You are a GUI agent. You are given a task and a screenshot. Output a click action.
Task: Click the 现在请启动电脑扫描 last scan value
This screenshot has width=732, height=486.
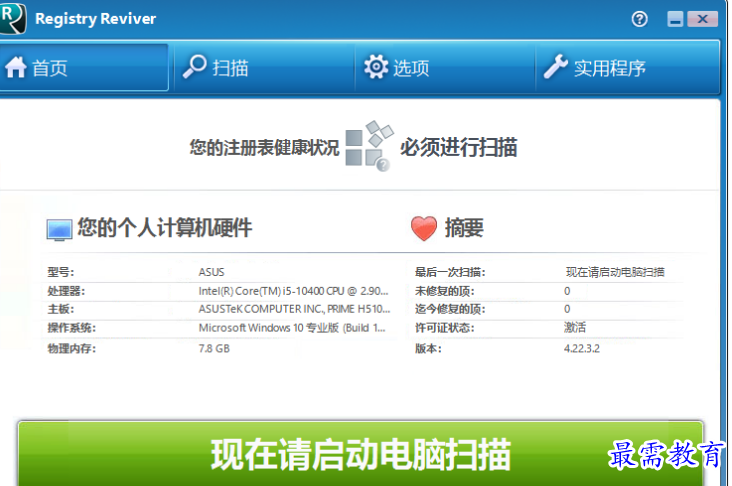click(x=615, y=272)
